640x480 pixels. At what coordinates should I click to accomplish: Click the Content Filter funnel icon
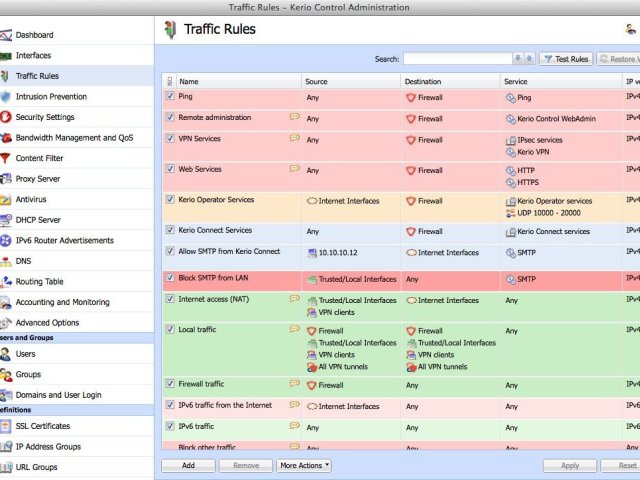[x=5, y=158]
